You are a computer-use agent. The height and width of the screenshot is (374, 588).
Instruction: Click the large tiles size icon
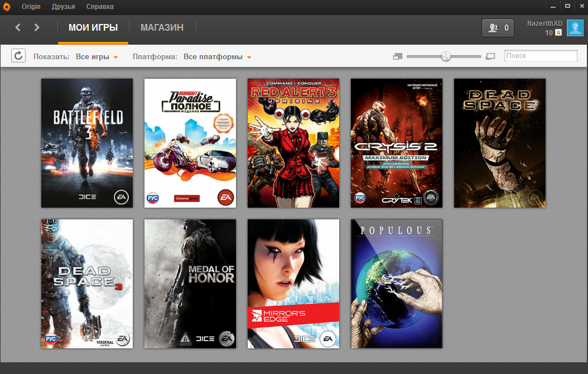point(490,56)
